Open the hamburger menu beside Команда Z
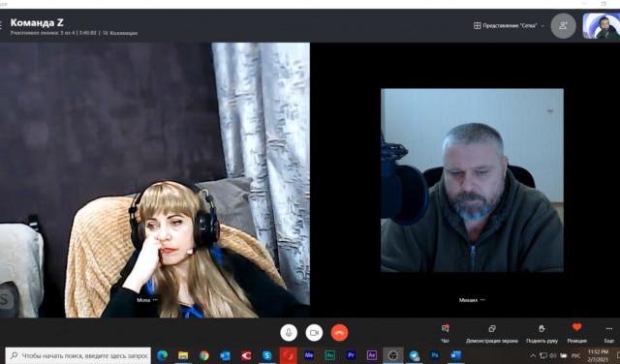The width and height of the screenshot is (620, 364). (x=1, y=25)
